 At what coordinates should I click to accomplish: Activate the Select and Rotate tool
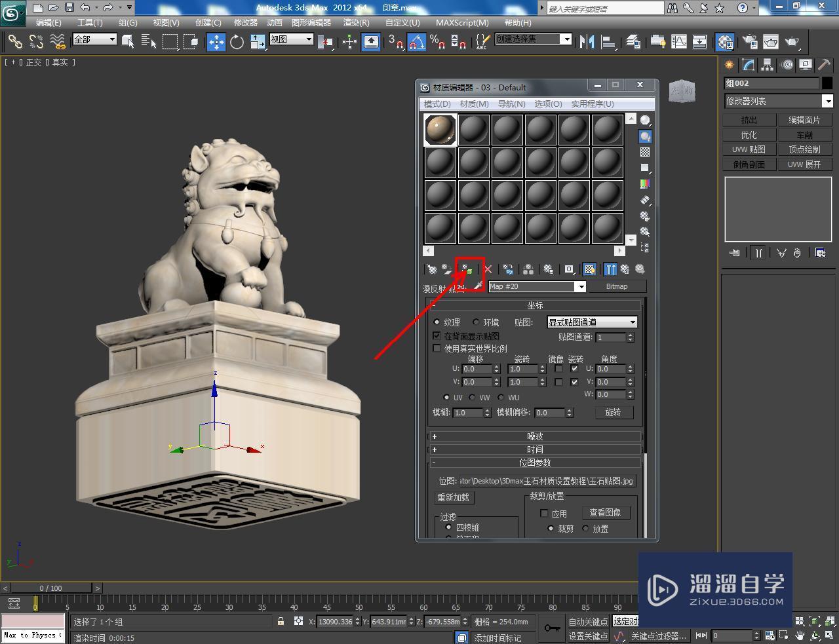tap(237, 42)
